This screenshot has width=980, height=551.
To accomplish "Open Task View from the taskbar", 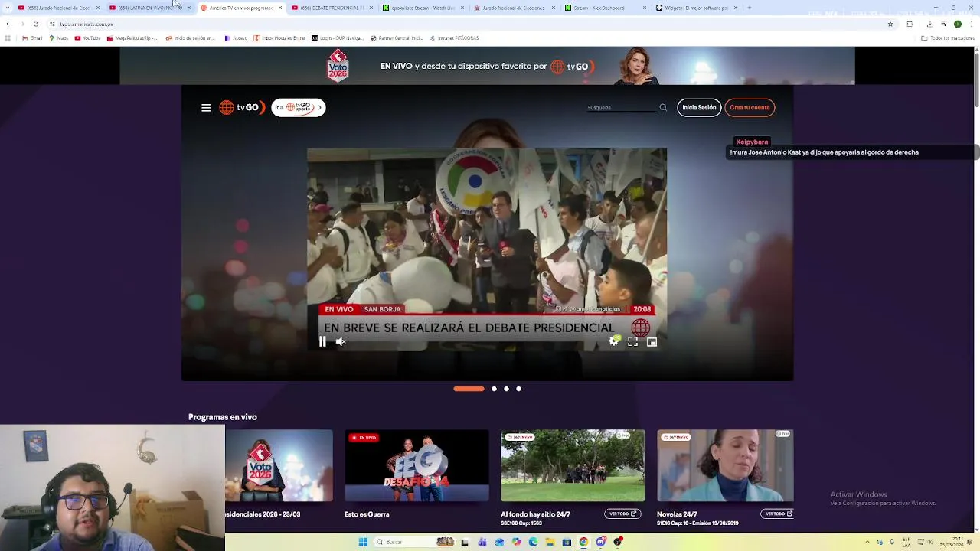I will (465, 542).
